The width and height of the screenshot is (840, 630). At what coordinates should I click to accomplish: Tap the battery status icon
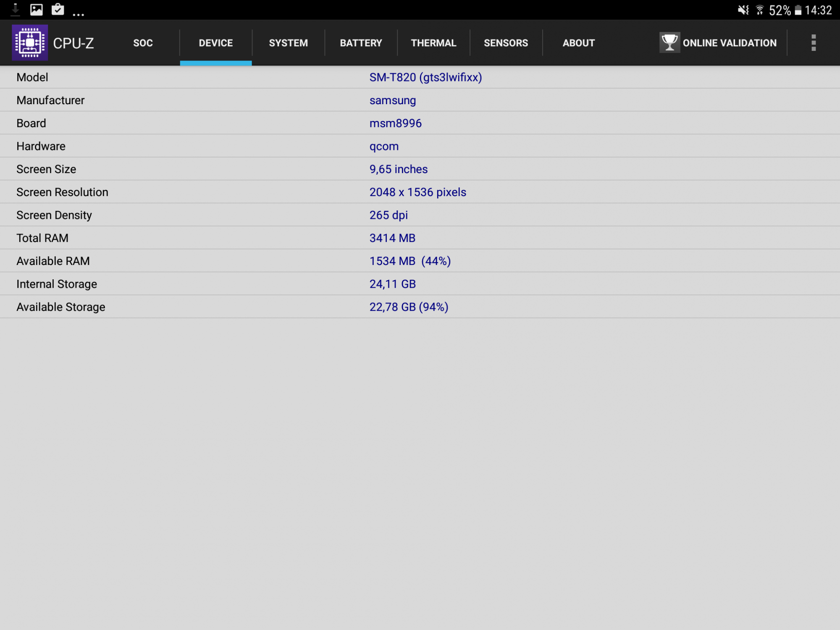pyautogui.click(x=798, y=10)
